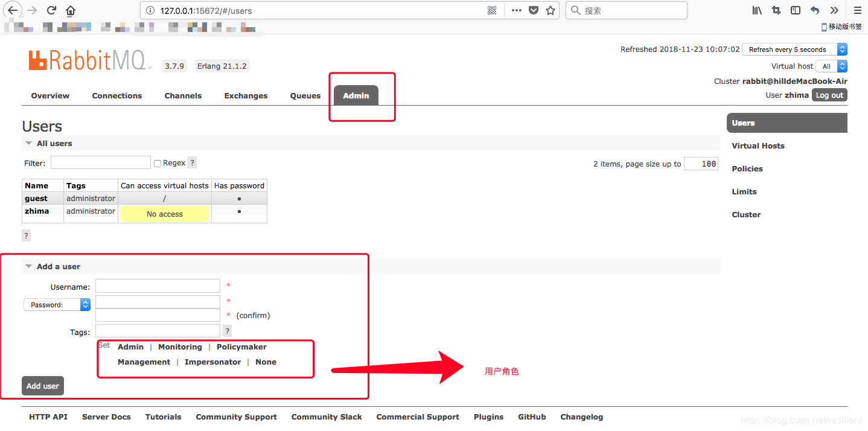Open the Tags field help question mark

[227, 331]
